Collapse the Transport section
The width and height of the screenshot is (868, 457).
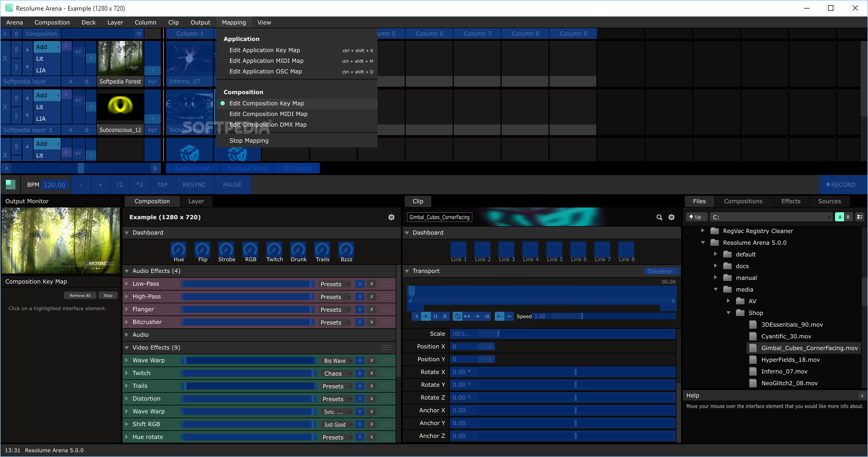407,271
